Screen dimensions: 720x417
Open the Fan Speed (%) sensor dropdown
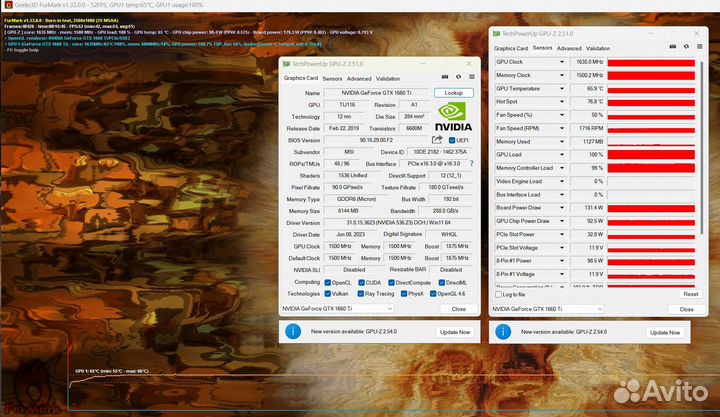tap(562, 115)
